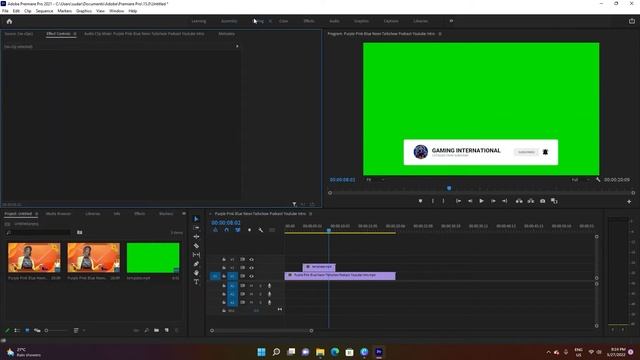
Task: Click the Extract button
Action: [x=531, y=201]
